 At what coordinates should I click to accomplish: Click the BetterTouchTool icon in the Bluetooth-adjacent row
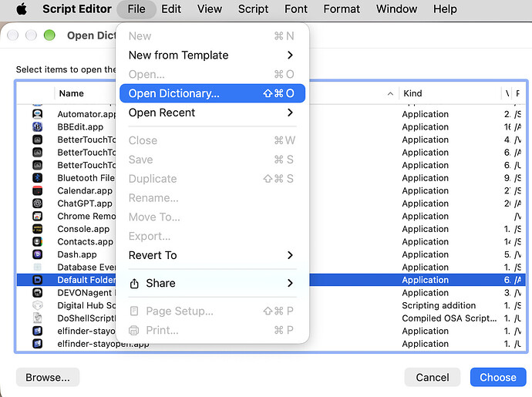37,165
